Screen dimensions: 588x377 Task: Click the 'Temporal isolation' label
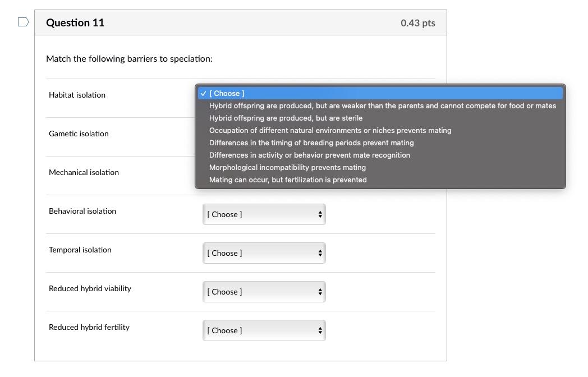tap(80, 250)
